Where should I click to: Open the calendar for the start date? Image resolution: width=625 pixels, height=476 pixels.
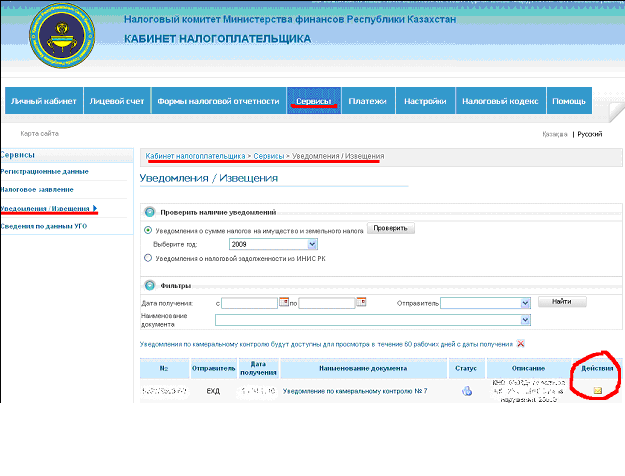[284, 302]
